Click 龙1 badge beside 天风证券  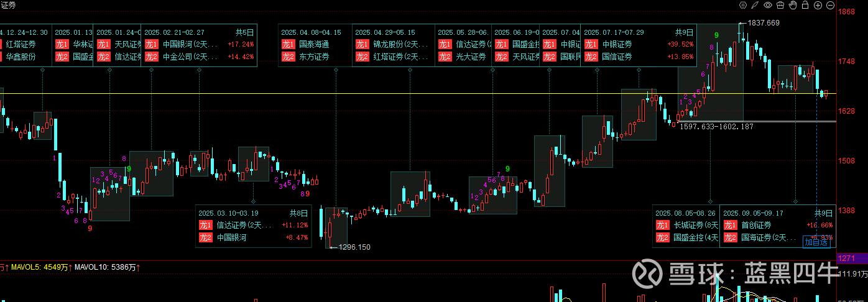[x=104, y=44]
